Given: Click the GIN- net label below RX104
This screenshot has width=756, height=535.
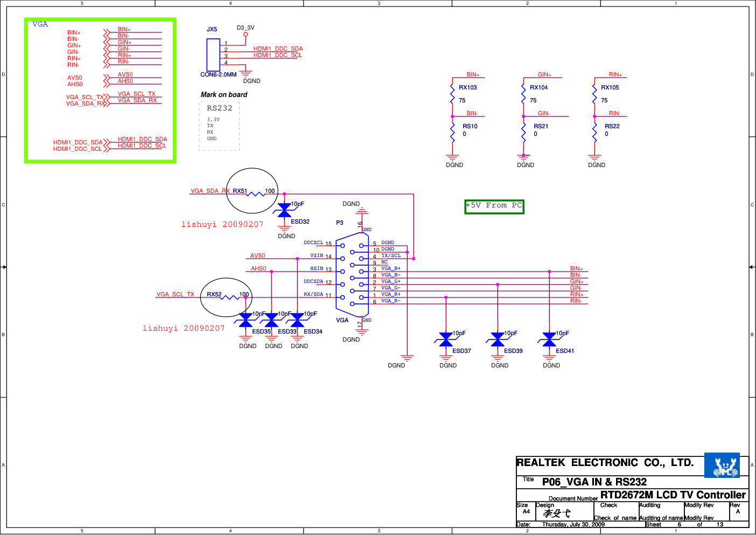Looking at the screenshot, I should [x=544, y=113].
